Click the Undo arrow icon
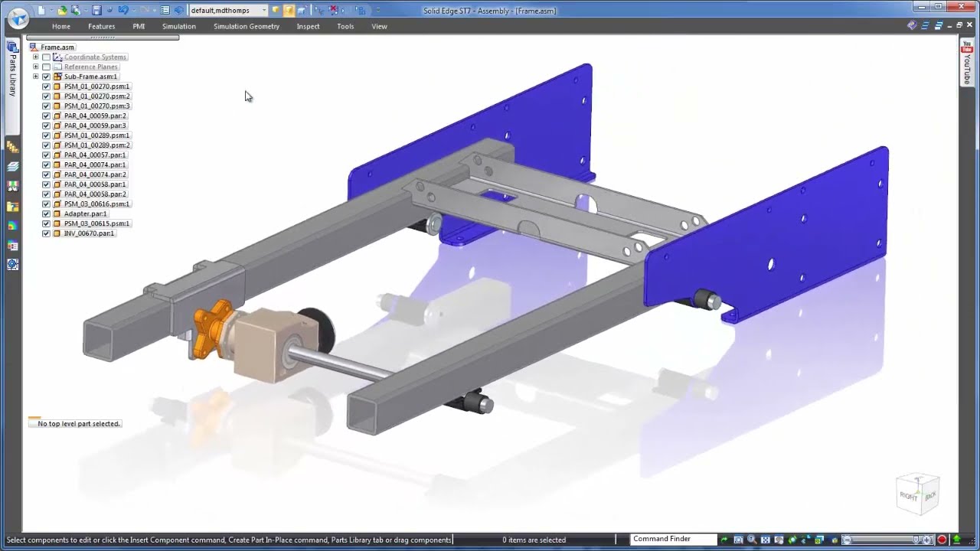Viewport: 980px width, 551px height. click(123, 10)
